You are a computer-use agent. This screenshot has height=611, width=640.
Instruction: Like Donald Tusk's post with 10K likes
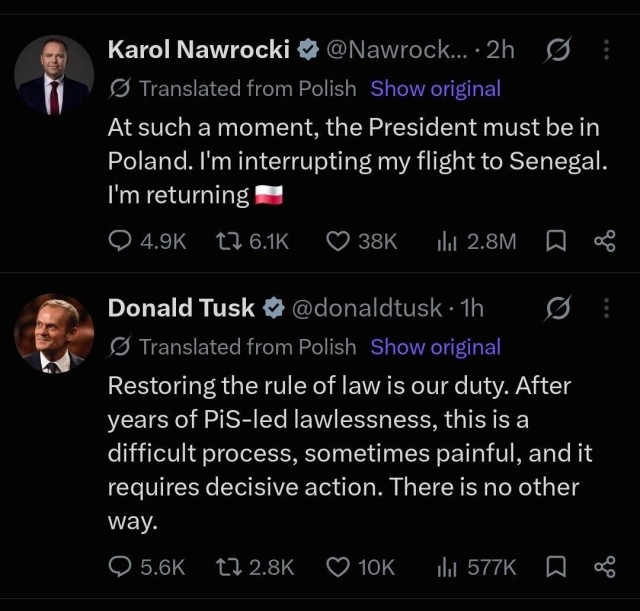click(360, 567)
